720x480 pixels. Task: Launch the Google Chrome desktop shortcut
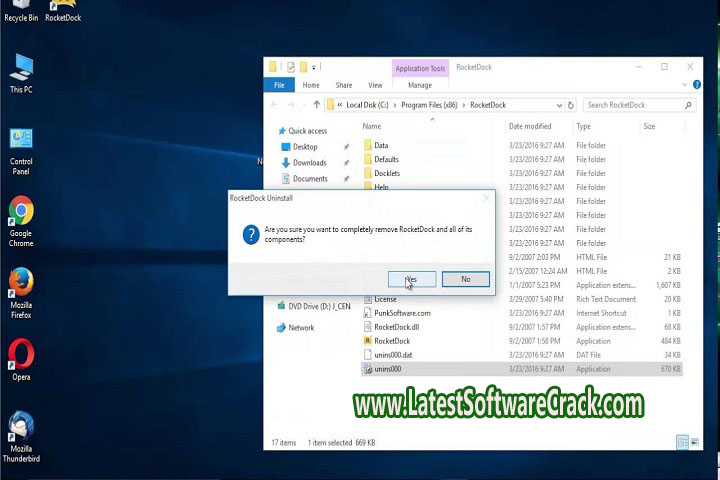(21, 221)
